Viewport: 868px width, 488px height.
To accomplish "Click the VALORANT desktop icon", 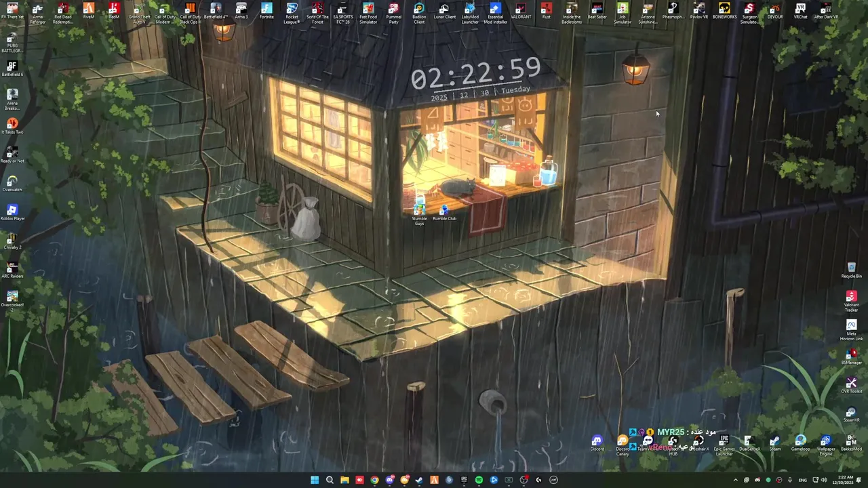I will click(521, 12).
